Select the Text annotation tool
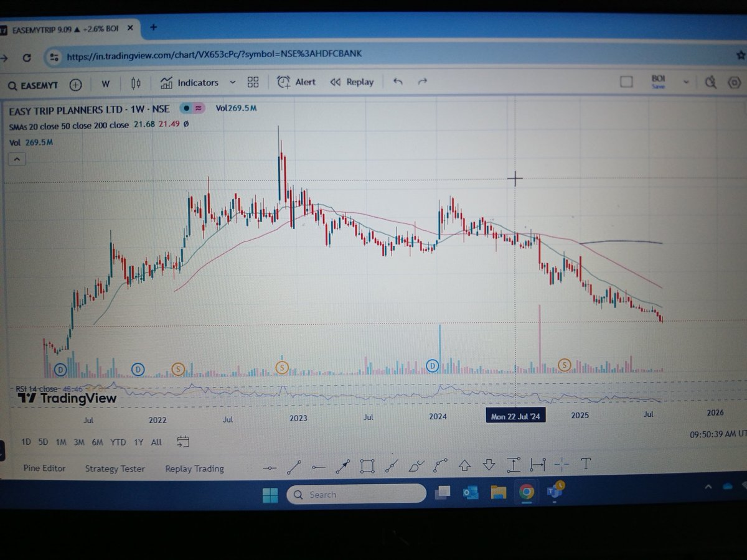 click(x=585, y=465)
